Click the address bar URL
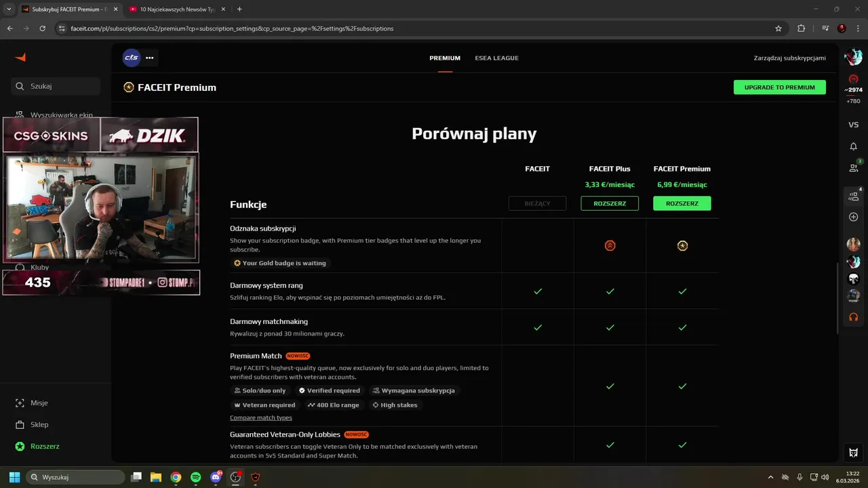Screen dimensions: 868x488 (232, 28)
